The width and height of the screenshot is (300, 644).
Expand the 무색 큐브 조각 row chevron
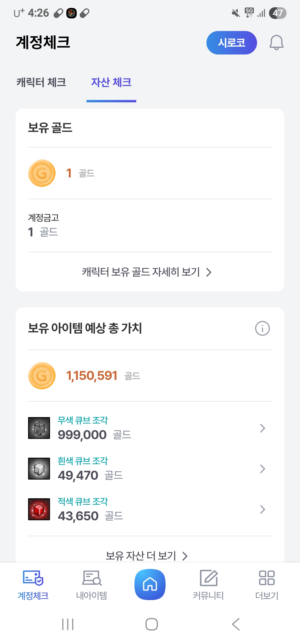(262, 428)
